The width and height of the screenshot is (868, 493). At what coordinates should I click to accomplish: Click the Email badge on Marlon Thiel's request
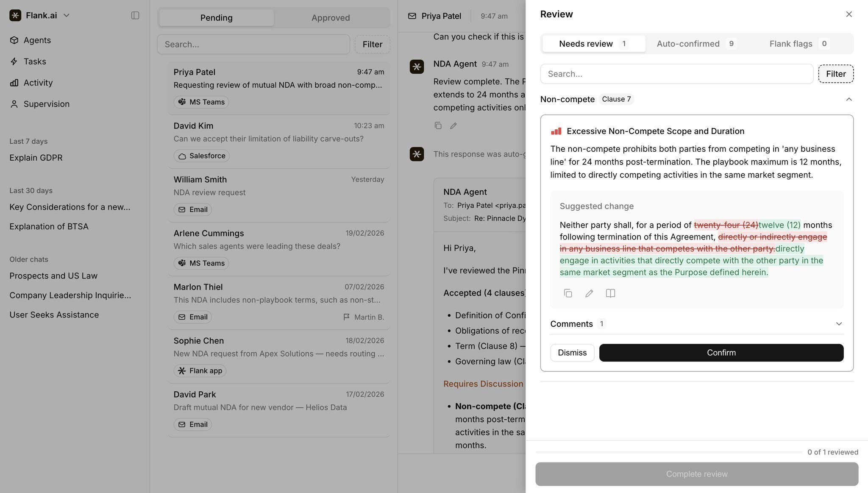coord(192,317)
